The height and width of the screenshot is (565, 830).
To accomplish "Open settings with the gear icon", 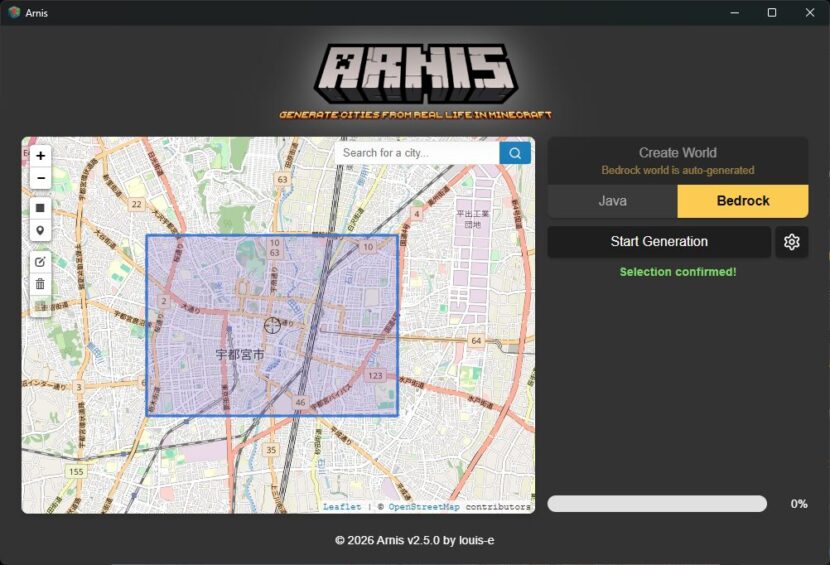I will (792, 242).
